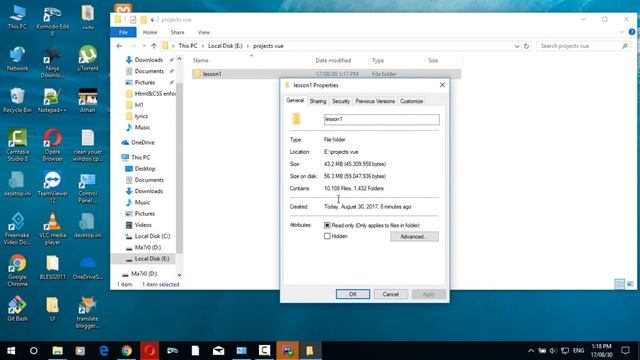640x360 pixels.
Task: Open the File ribbon menu
Action: 123,32
